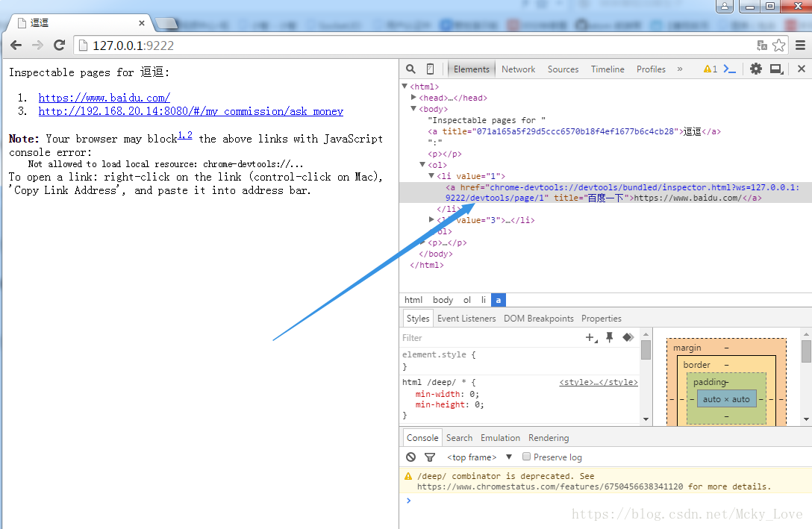
Task: Toggle element state pin icon in Styles
Action: click(610, 337)
